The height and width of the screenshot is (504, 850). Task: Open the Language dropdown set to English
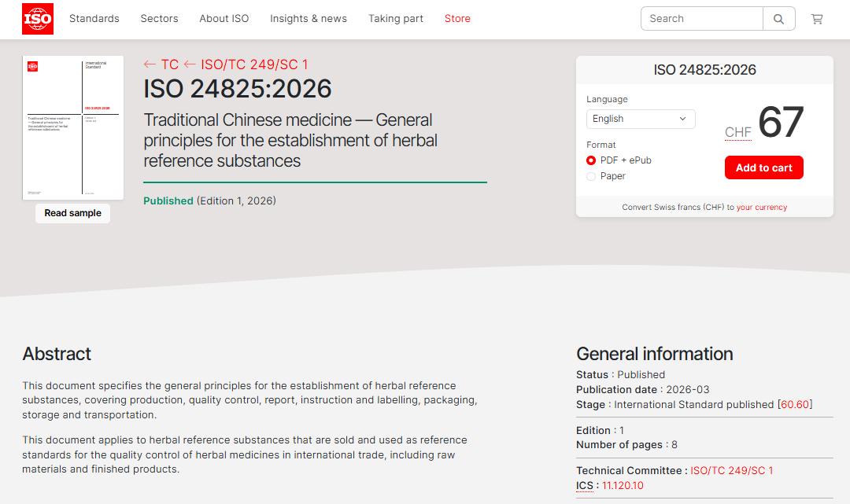(x=640, y=119)
